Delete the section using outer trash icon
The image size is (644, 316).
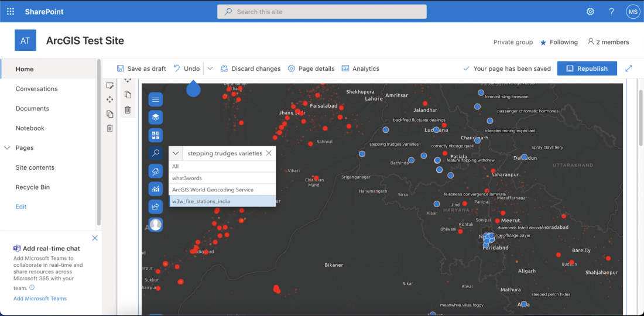click(x=109, y=129)
